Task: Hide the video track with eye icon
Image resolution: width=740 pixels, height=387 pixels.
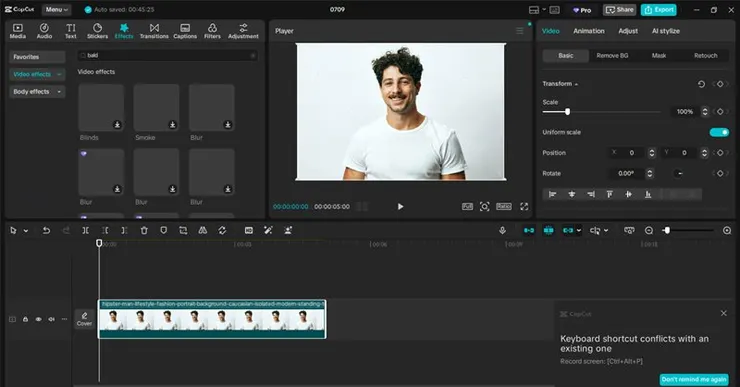Action: (38, 319)
